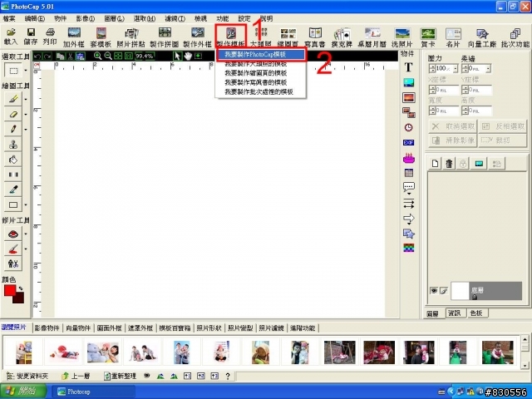Click the 重新整理 refresh button
Image resolution: width=532 pixels, height=399 pixels.
pos(121,376)
